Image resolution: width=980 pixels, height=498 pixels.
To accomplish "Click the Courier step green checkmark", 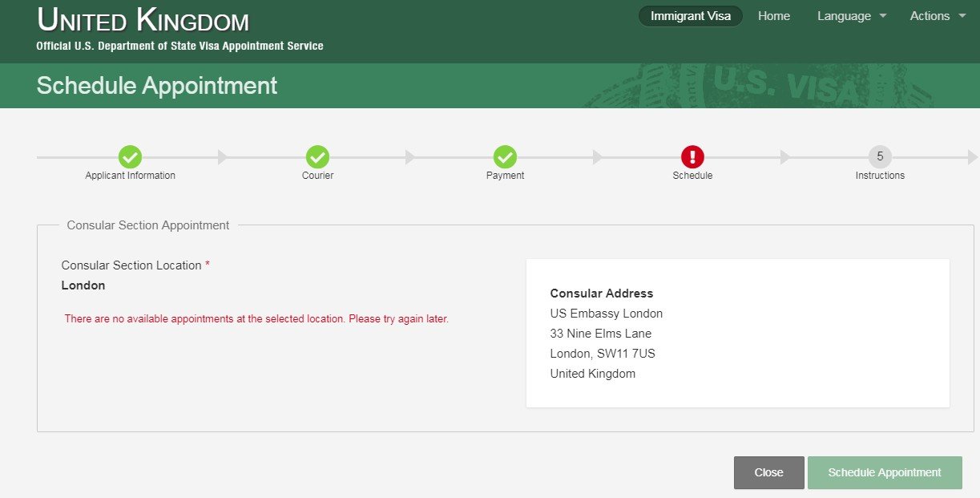I will point(317,157).
